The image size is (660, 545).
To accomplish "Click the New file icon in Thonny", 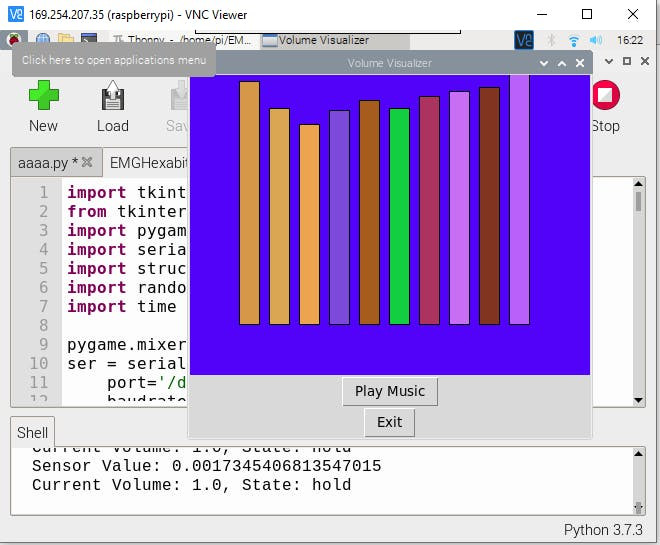I will pos(43,106).
